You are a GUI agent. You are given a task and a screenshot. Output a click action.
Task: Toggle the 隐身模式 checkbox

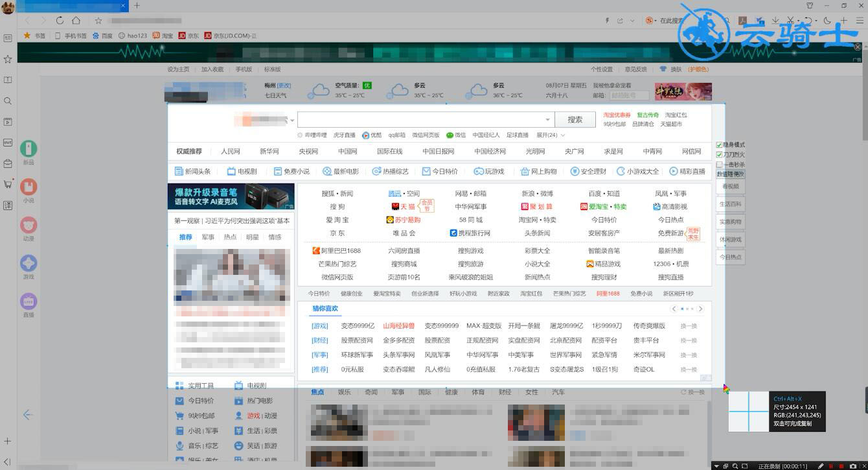[x=719, y=145]
